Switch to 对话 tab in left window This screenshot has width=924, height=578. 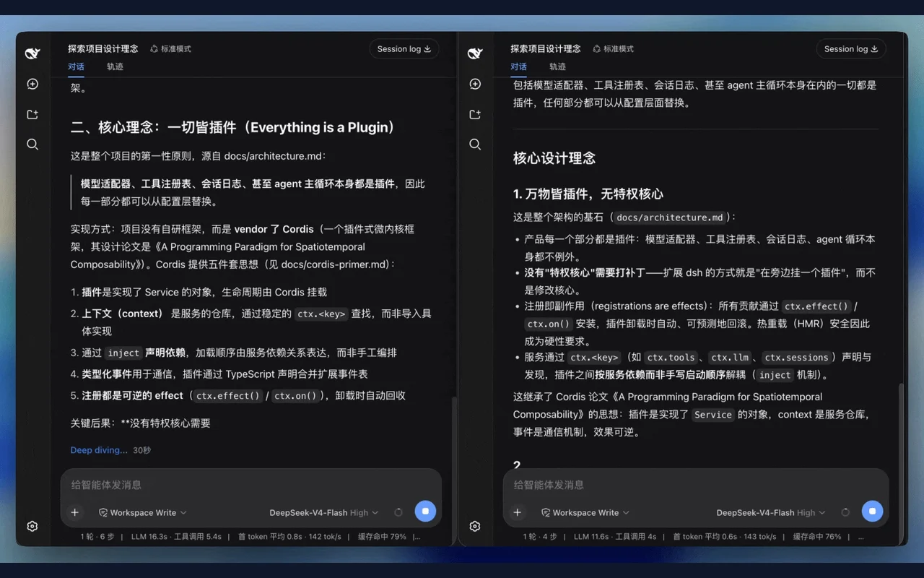click(76, 66)
